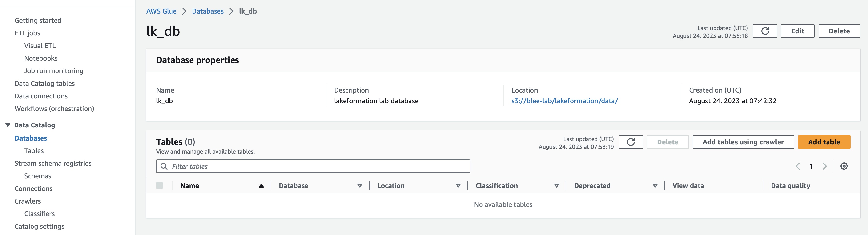
Task: Click the search magnifier in Filter tables
Action: tap(164, 166)
